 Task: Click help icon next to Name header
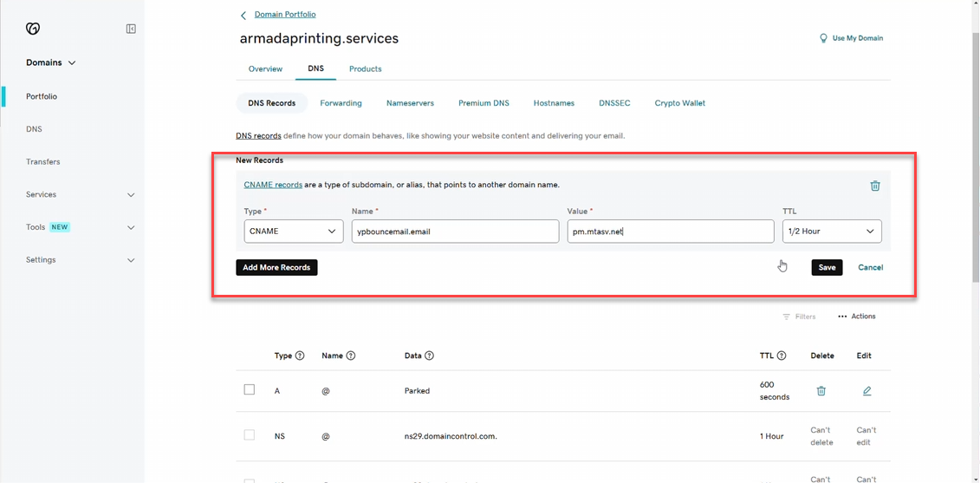pyautogui.click(x=351, y=356)
